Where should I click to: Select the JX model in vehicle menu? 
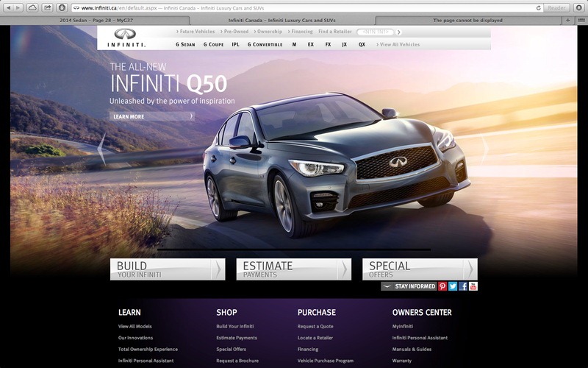pos(344,44)
